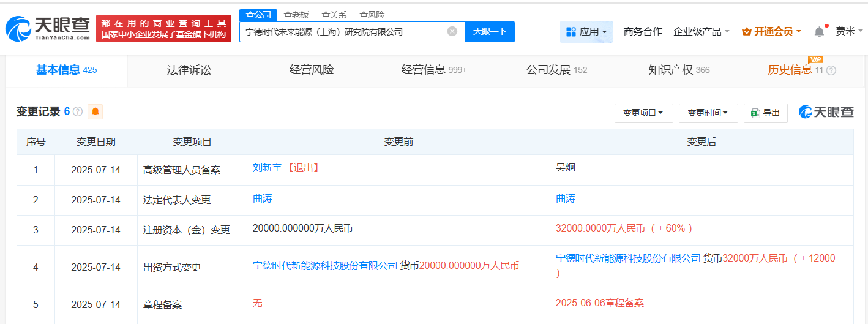
Task: Click the TianYanCha logo at top left
Action: coord(48,28)
